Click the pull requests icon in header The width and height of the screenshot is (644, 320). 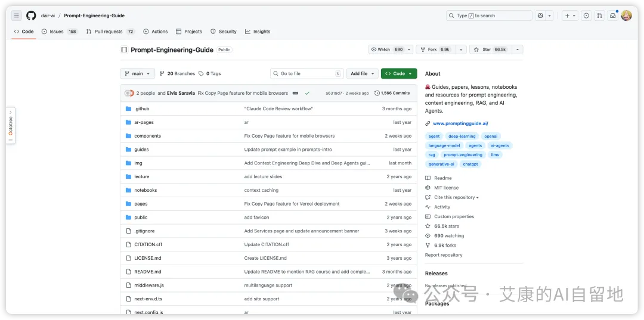[x=600, y=15]
